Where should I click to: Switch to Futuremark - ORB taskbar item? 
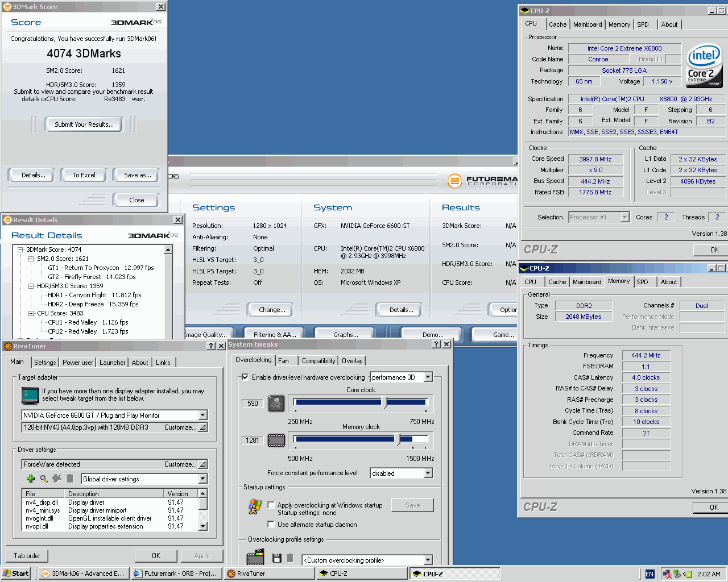176,573
